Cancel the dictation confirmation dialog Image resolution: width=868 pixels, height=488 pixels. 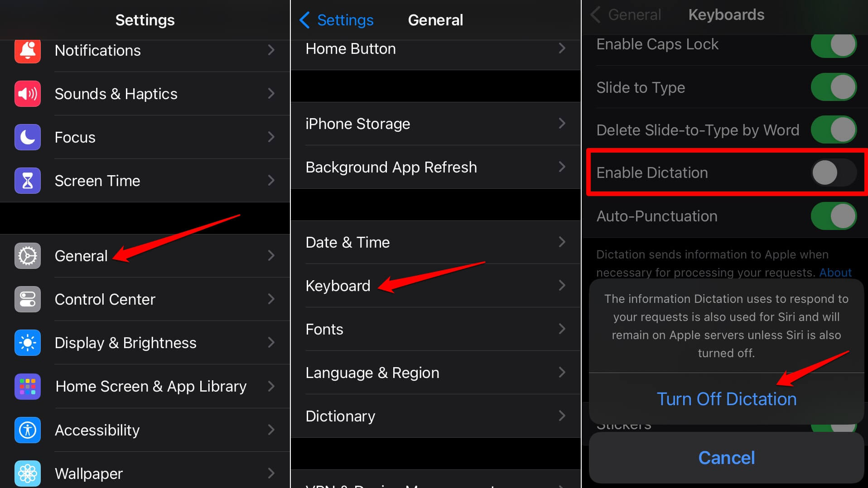click(726, 458)
